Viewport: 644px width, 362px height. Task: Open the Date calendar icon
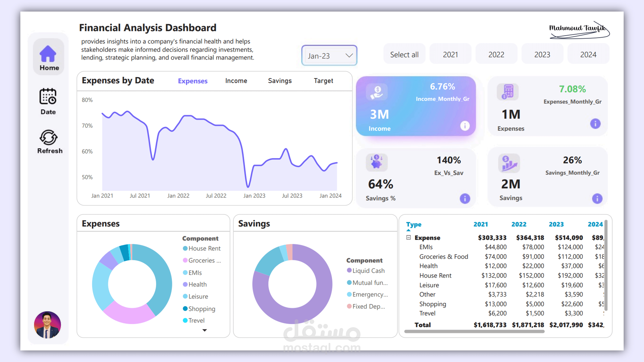point(48,96)
